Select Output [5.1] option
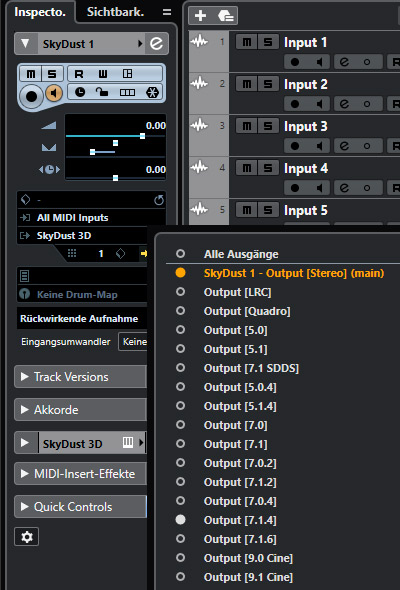 pos(236,349)
